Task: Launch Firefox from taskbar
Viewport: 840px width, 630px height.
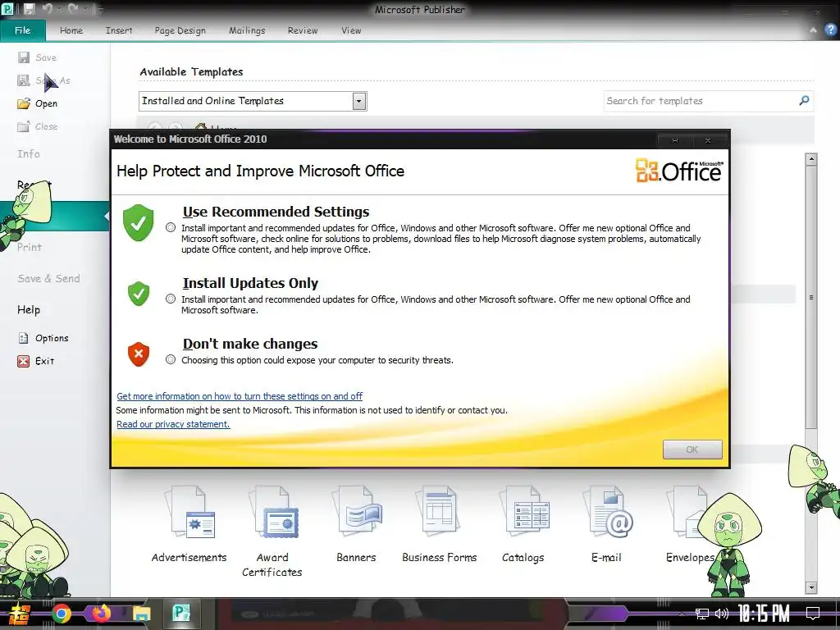Action: pos(101,614)
